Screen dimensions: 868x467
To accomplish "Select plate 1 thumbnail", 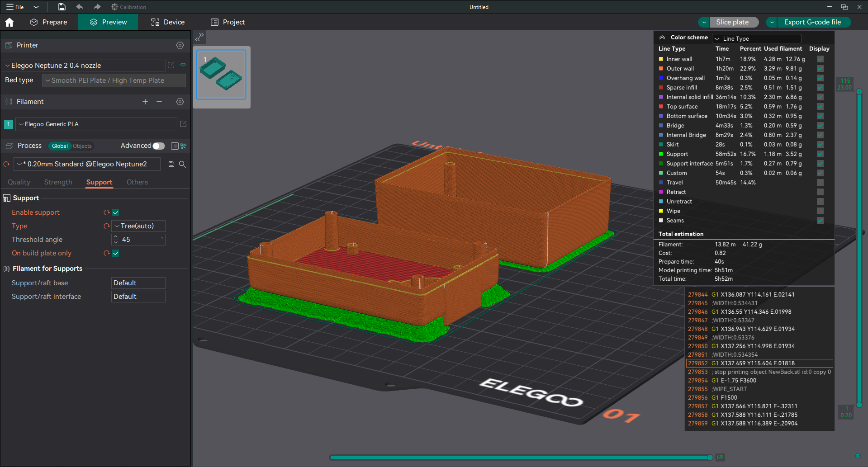I will 221,75.
